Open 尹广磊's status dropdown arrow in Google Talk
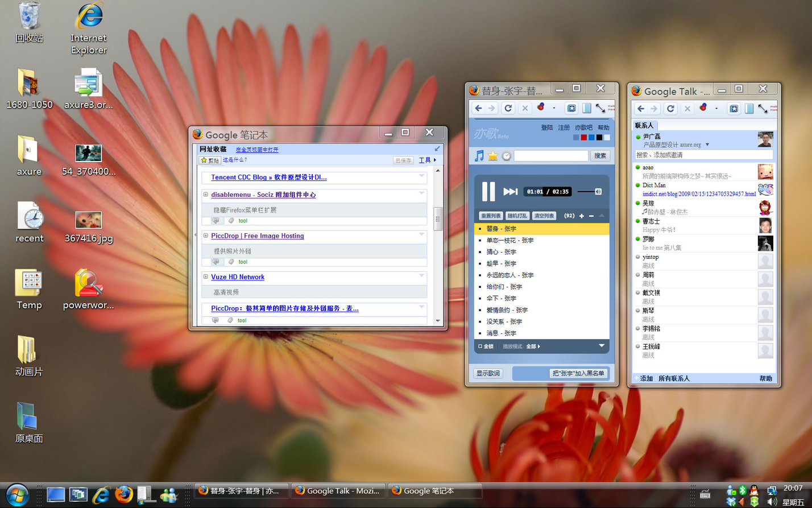Image resolution: width=812 pixels, height=508 pixels. tap(707, 144)
